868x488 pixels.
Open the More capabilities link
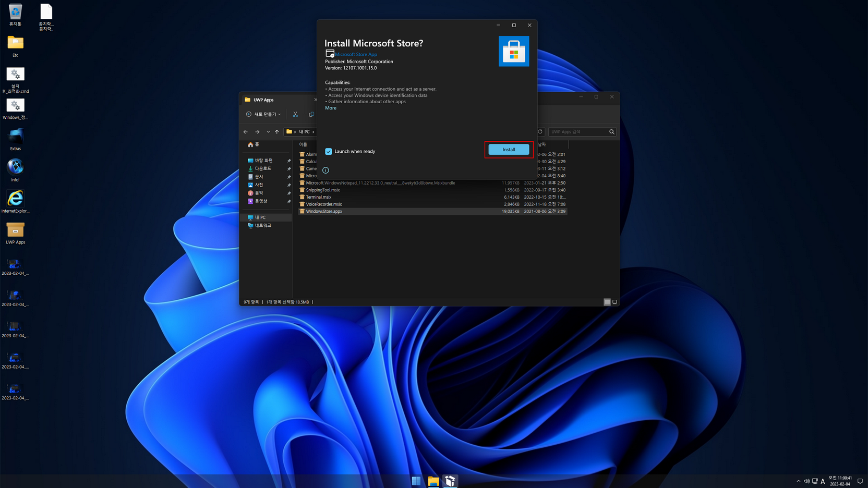[331, 108]
